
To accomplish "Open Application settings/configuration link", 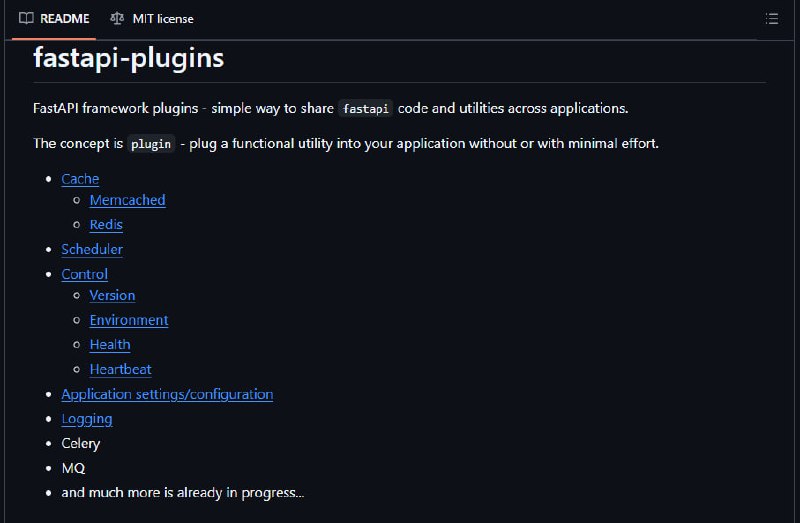I will pyautogui.click(x=167, y=394).
